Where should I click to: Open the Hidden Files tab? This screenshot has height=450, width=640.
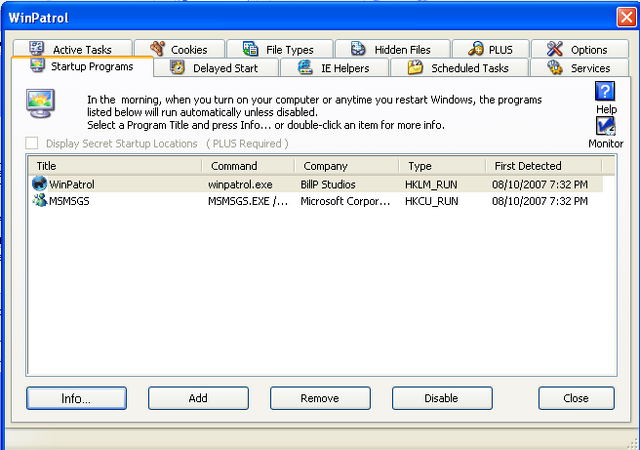(393, 49)
